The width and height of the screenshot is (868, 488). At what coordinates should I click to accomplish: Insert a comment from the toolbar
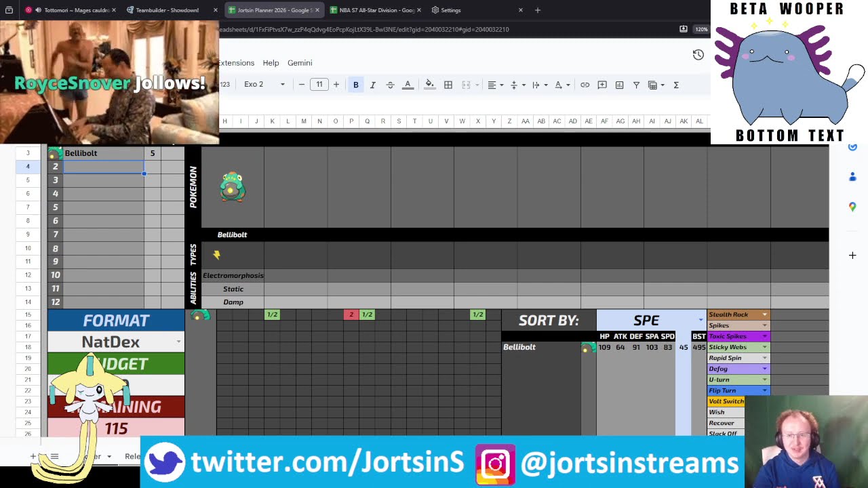602,85
